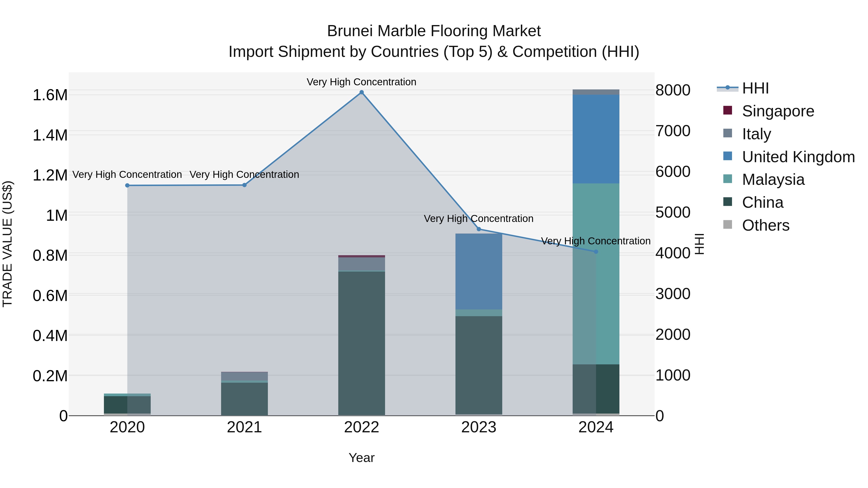Screen dimensions: 868x488
Task: Click the 'Import Shipment by Countries' subtitle
Action: pos(434,52)
